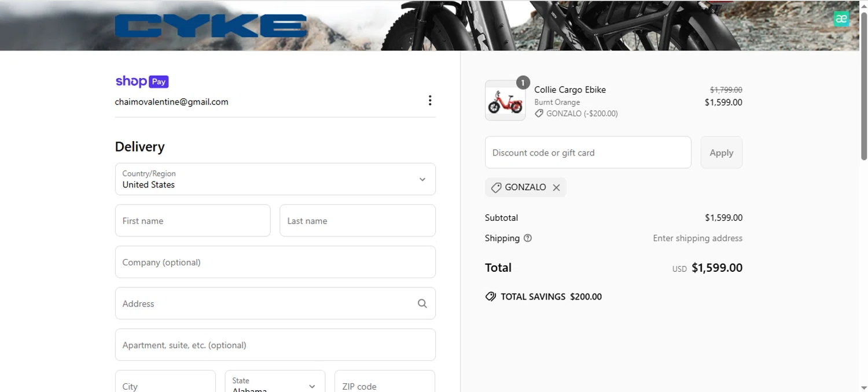Click the TOTAL SAVINGS $200.00 text
Image resolution: width=868 pixels, height=392 pixels.
click(551, 297)
